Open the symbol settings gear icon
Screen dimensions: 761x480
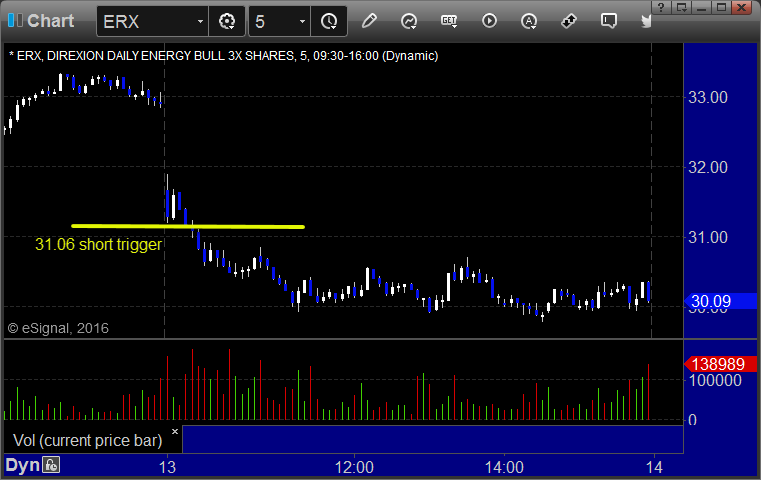tap(227, 21)
